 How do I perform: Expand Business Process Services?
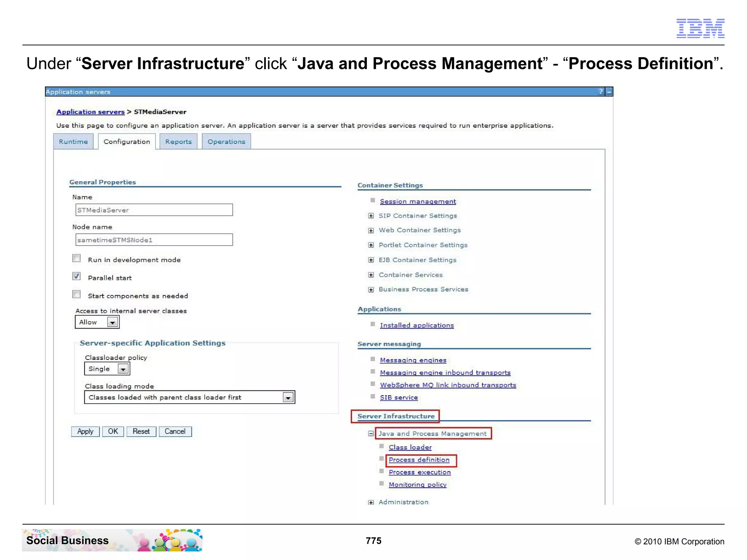click(371, 290)
